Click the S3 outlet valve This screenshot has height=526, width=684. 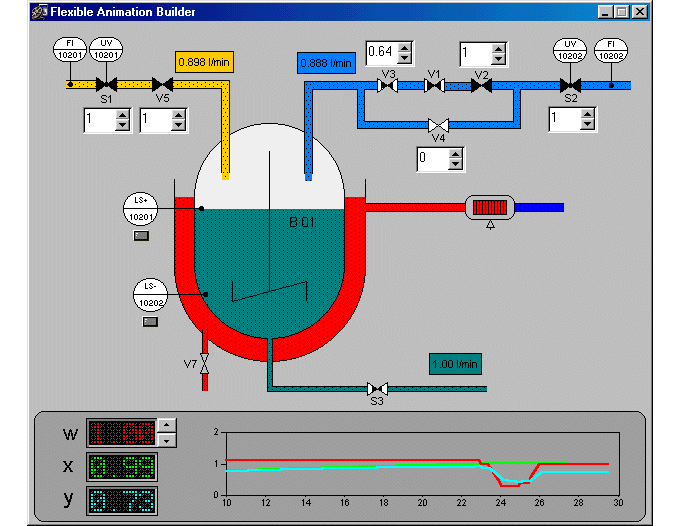click(x=377, y=388)
